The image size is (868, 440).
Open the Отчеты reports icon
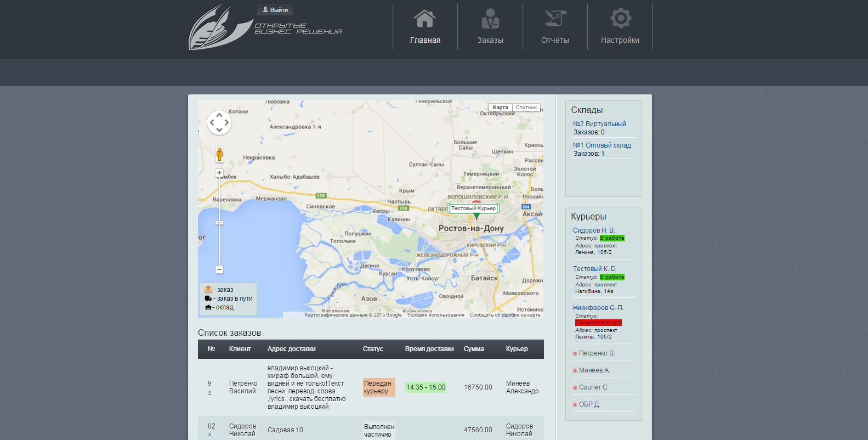[555, 19]
